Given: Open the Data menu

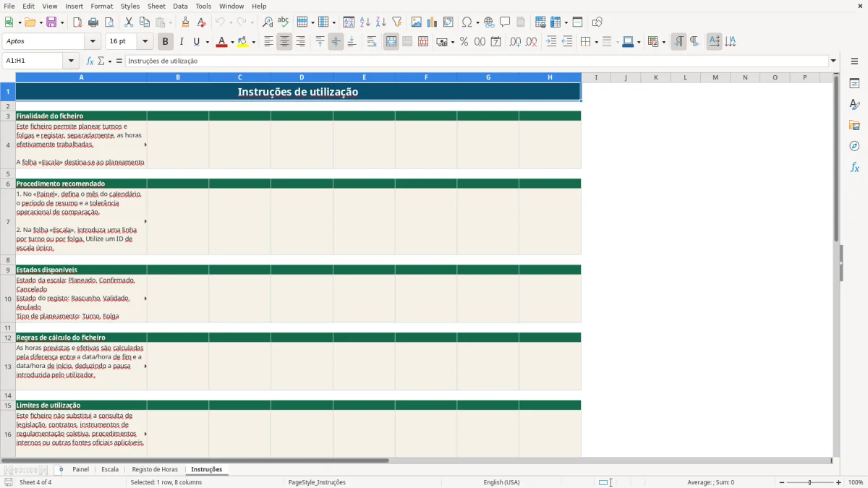Looking at the screenshot, I should [180, 6].
